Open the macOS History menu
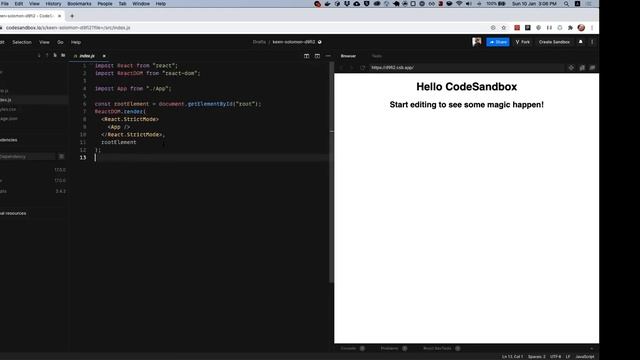The height and width of the screenshot is (360, 640). (53, 4)
